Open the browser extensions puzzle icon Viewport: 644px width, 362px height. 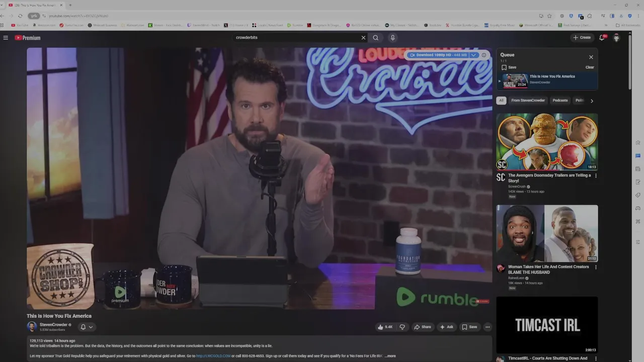pos(589,16)
